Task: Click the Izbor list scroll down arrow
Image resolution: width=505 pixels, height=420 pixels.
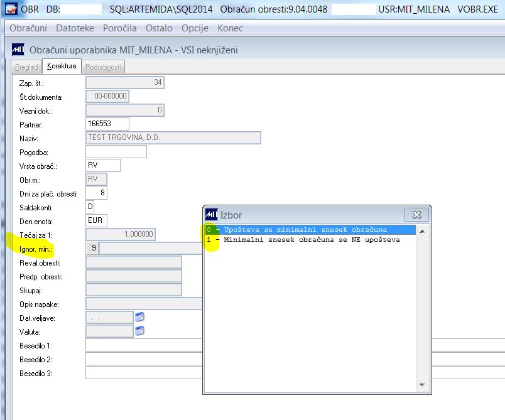Action: pyautogui.click(x=422, y=385)
